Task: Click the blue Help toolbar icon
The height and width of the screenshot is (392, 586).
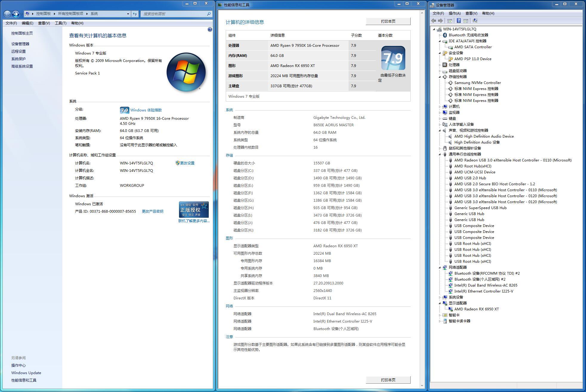Action: point(459,21)
